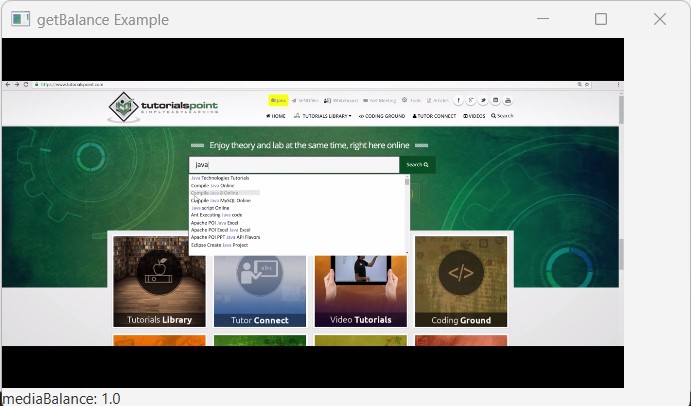Image resolution: width=691 pixels, height=406 pixels.
Task: Click the green Search button
Action: pyautogui.click(x=417, y=164)
